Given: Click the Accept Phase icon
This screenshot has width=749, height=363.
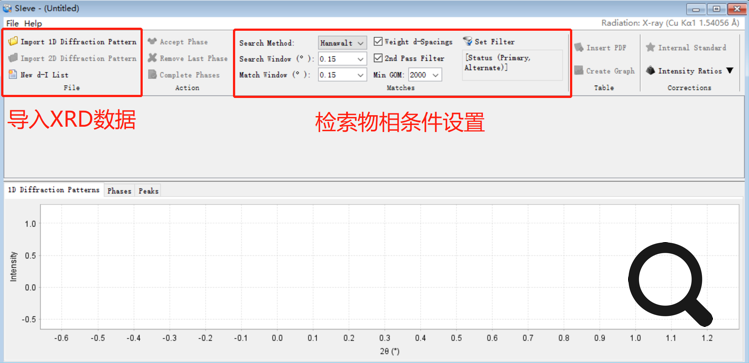Looking at the screenshot, I should [152, 42].
